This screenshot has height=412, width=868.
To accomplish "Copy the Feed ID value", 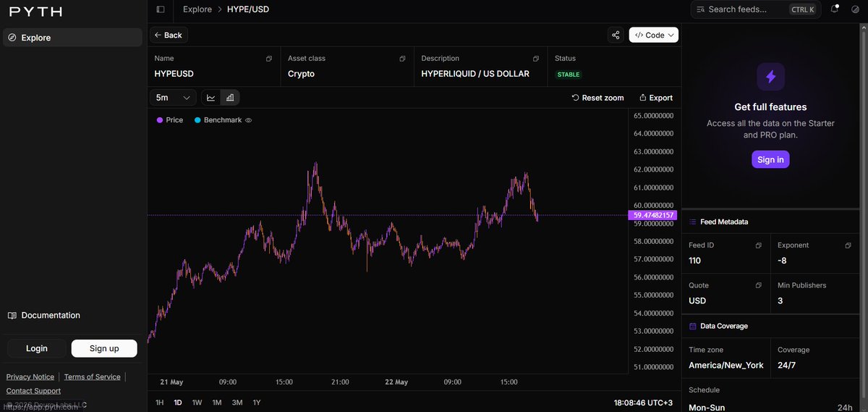I will tap(759, 245).
